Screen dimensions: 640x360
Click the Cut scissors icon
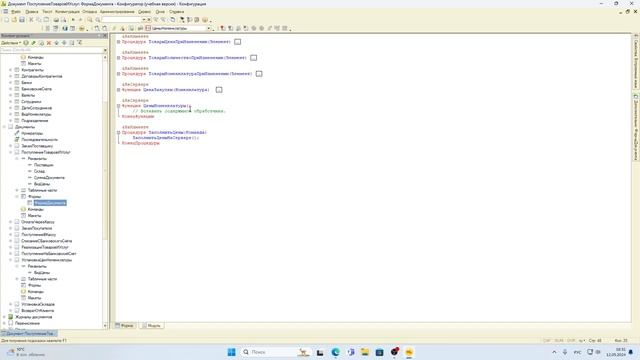click(31, 20)
